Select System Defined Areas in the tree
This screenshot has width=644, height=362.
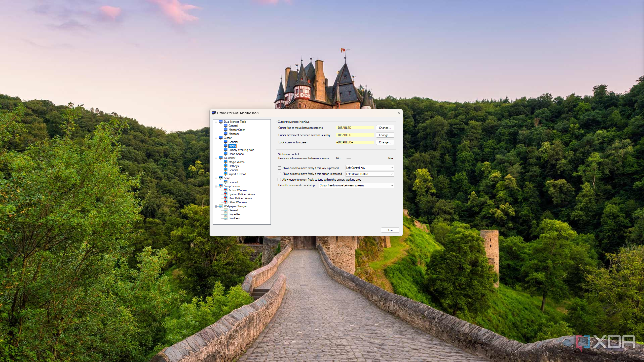point(242,194)
